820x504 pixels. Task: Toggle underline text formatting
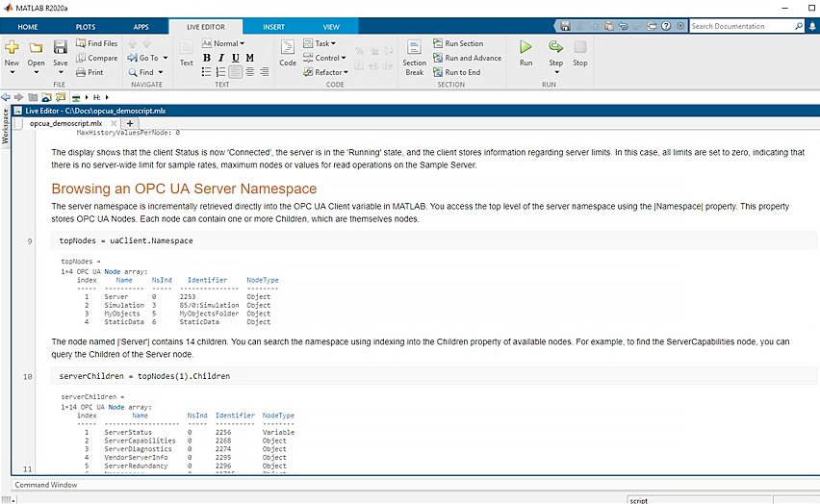236,58
